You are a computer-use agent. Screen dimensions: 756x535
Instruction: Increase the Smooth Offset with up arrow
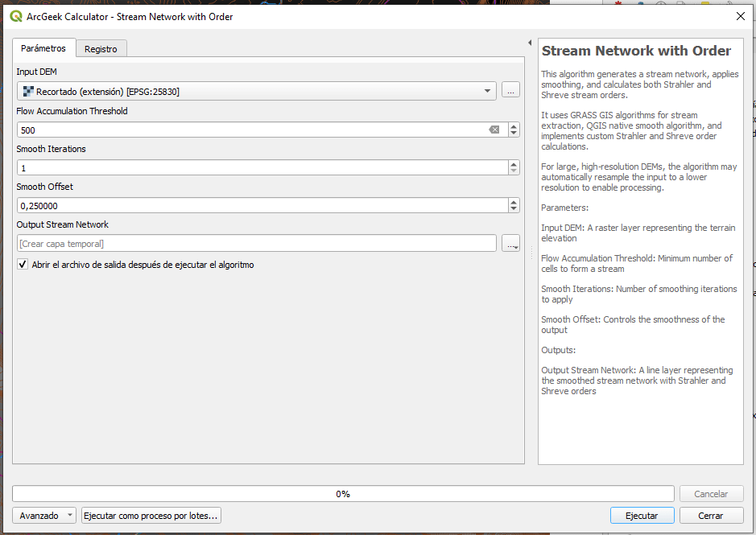(x=514, y=202)
